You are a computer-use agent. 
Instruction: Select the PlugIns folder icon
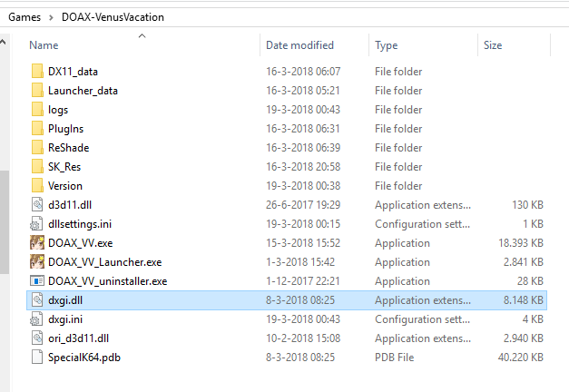[37, 128]
